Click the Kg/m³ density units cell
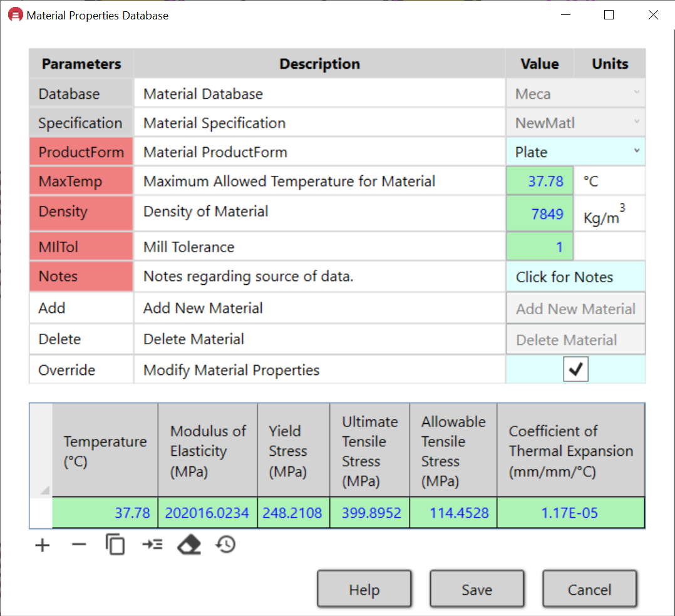The height and width of the screenshot is (616, 675). click(610, 213)
